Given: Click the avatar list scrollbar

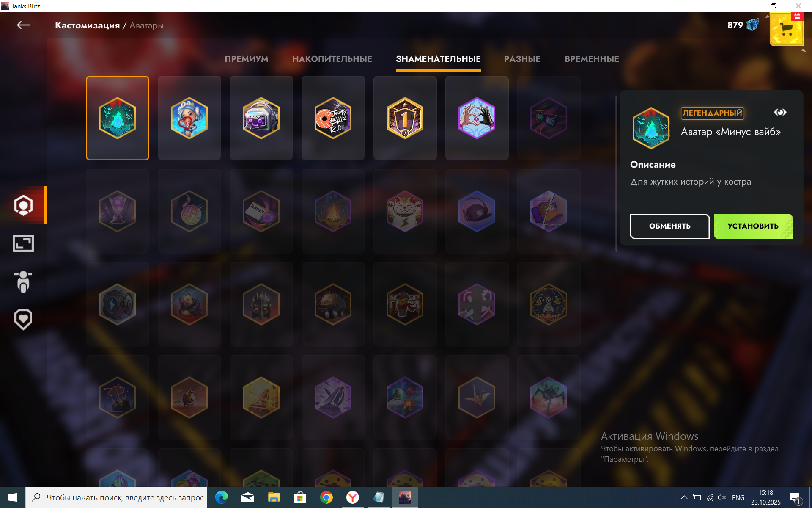Looking at the screenshot, I should click(x=616, y=174).
